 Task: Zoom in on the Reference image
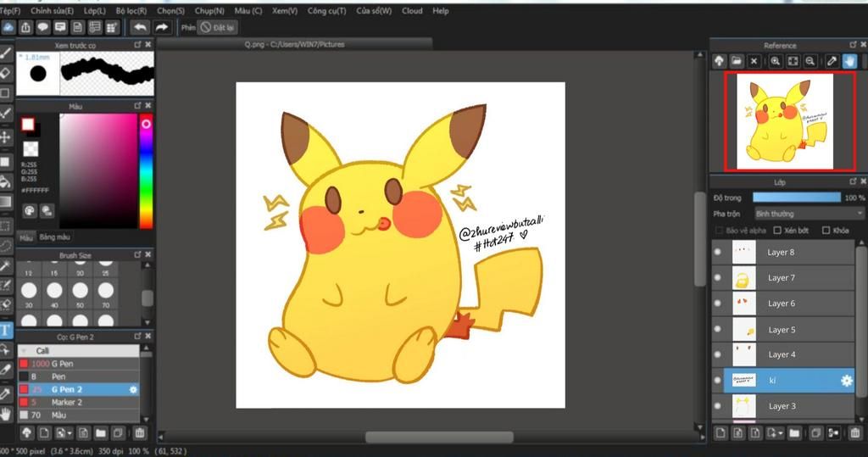point(775,61)
